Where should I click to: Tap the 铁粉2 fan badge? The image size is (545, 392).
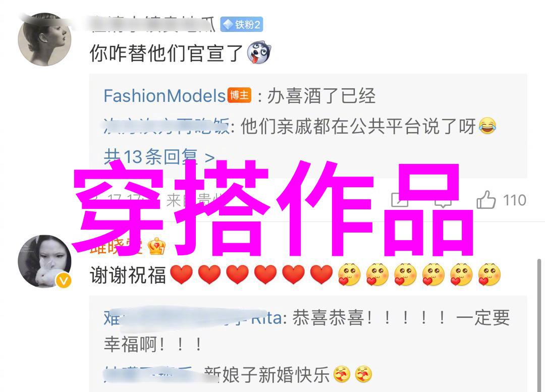(242, 25)
